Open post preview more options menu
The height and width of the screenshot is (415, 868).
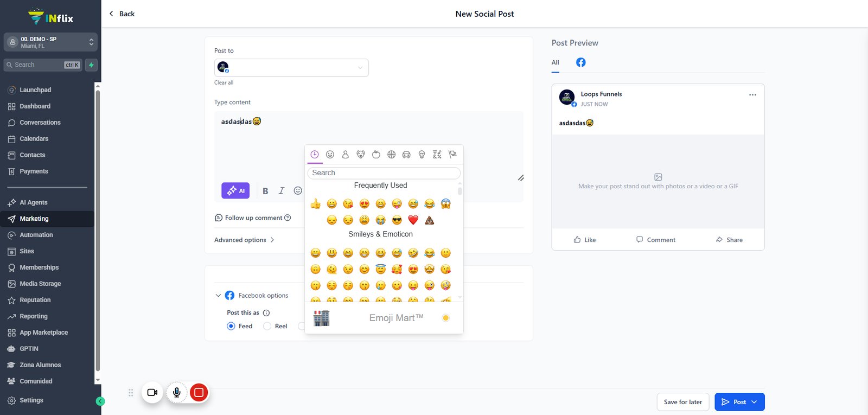click(752, 94)
